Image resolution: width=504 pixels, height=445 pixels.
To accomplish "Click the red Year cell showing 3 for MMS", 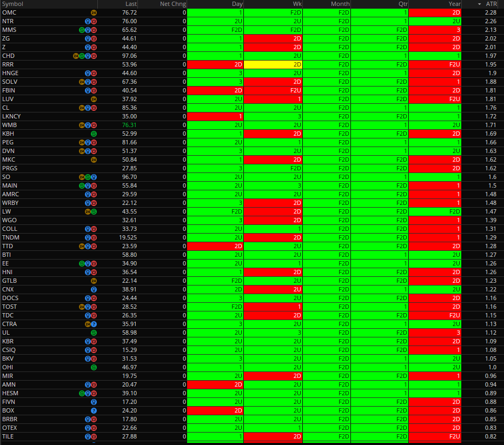I will click(435, 30).
